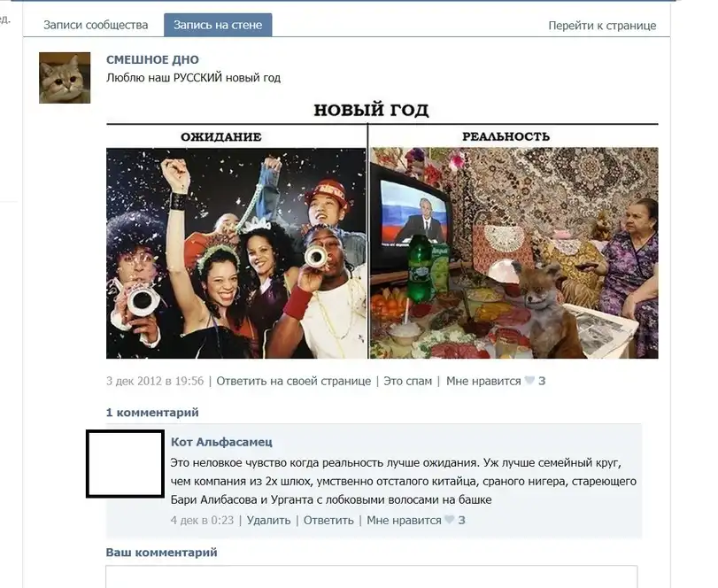Follow the Перейти к странице link
The image size is (718, 588).
(x=602, y=26)
